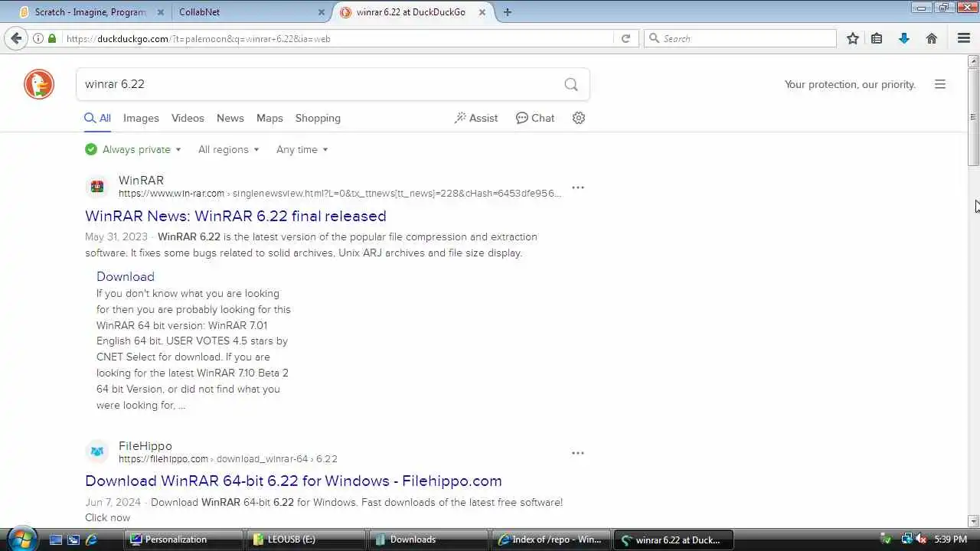Open browser hamburger menu icon
980x551 pixels.
(964, 38)
